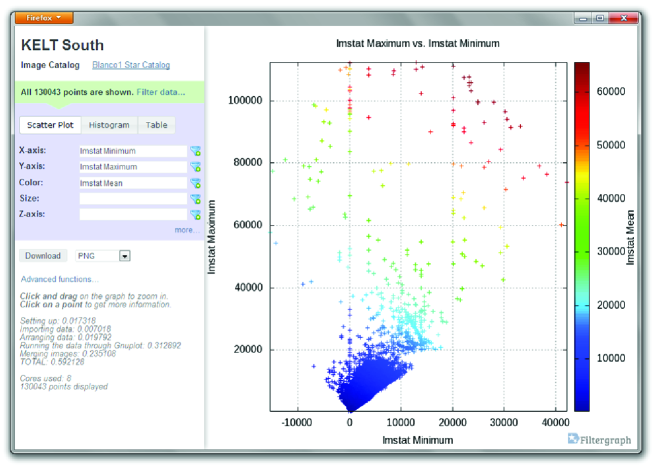Click the KELT South heading
This screenshot has width=654, height=469.
[63, 45]
